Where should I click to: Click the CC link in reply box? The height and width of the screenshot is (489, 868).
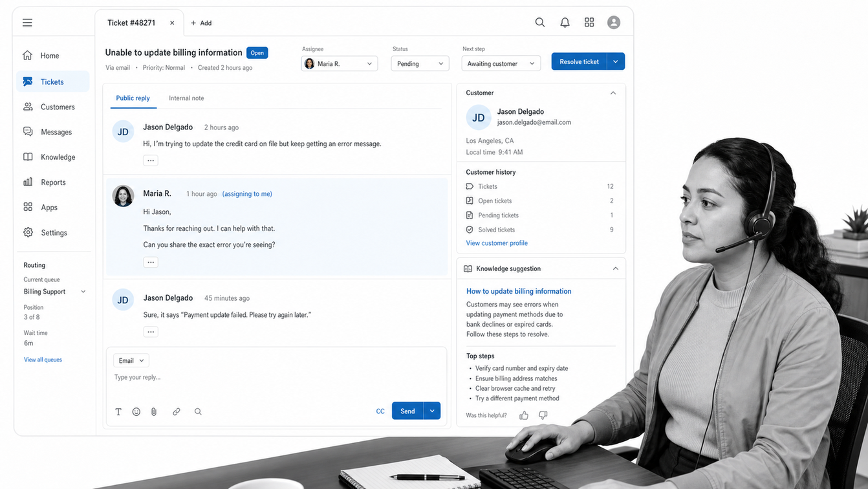pyautogui.click(x=380, y=411)
